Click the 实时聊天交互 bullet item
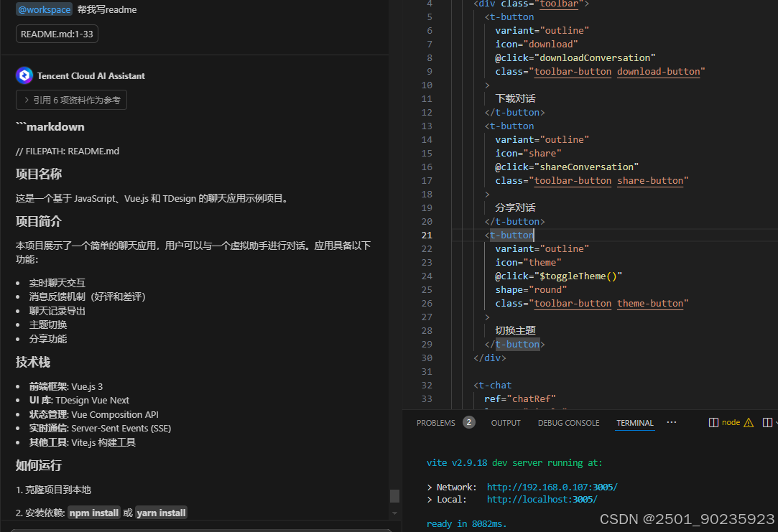The image size is (778, 532). coord(57,283)
